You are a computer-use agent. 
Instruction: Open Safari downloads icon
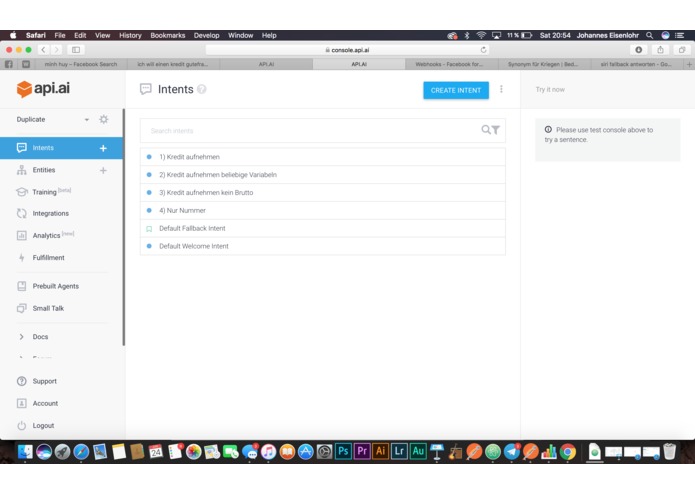coord(638,50)
